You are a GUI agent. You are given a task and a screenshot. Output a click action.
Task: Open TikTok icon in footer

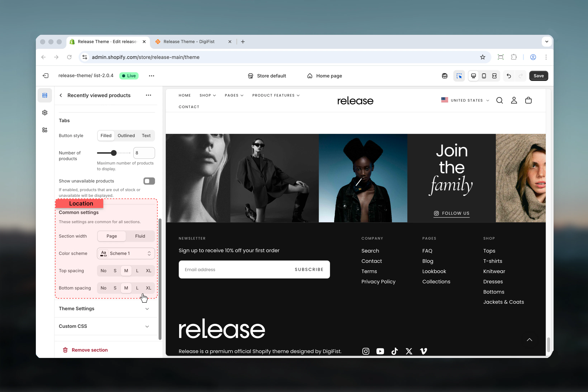395,351
